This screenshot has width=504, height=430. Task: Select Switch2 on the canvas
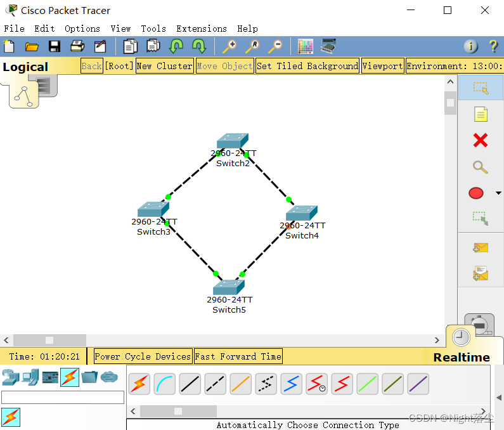pos(233,141)
